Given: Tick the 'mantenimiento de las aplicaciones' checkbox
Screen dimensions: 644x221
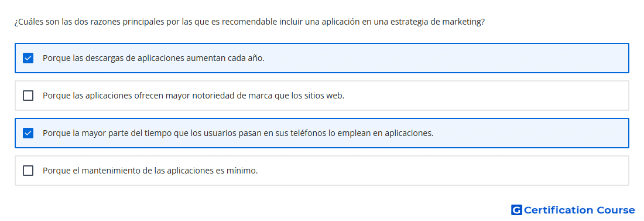Looking at the screenshot, I should tap(28, 171).
